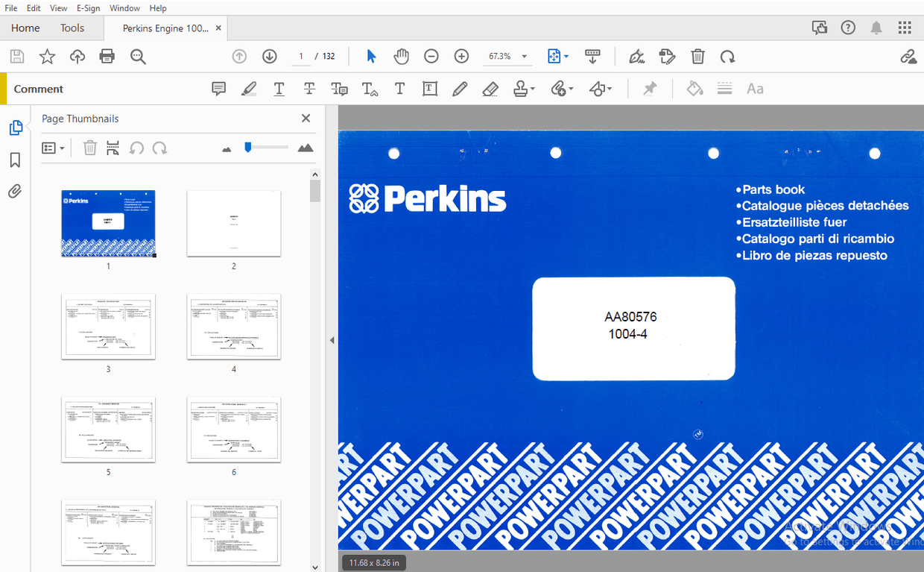Pick the Draw Freeform pencil tool
The width and height of the screenshot is (924, 572).
point(460,89)
